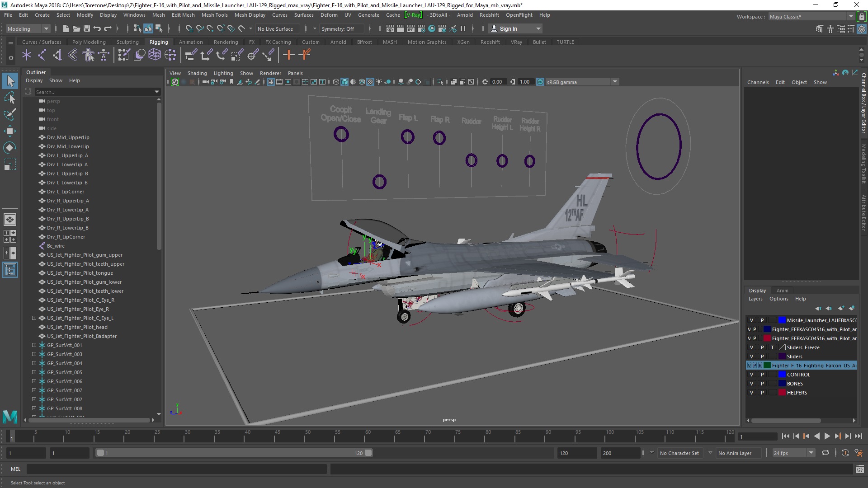Click the Symmetry: Off field
This screenshot has width=868, height=488.
click(341, 29)
